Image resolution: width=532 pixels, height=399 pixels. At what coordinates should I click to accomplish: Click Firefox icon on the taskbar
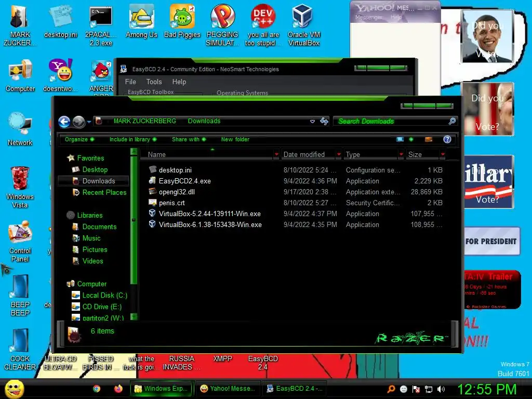pyautogui.click(x=118, y=389)
